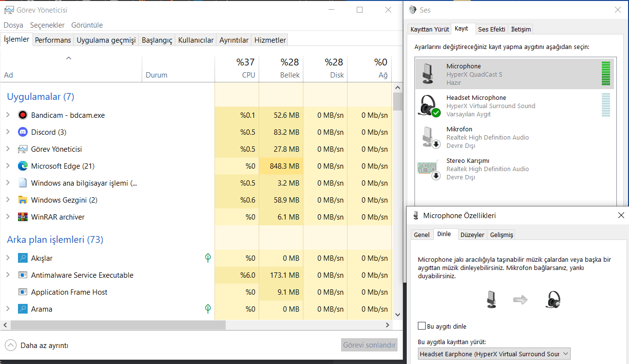Click the Görev Yöneticisi row icon
629x364 pixels.
click(x=22, y=149)
